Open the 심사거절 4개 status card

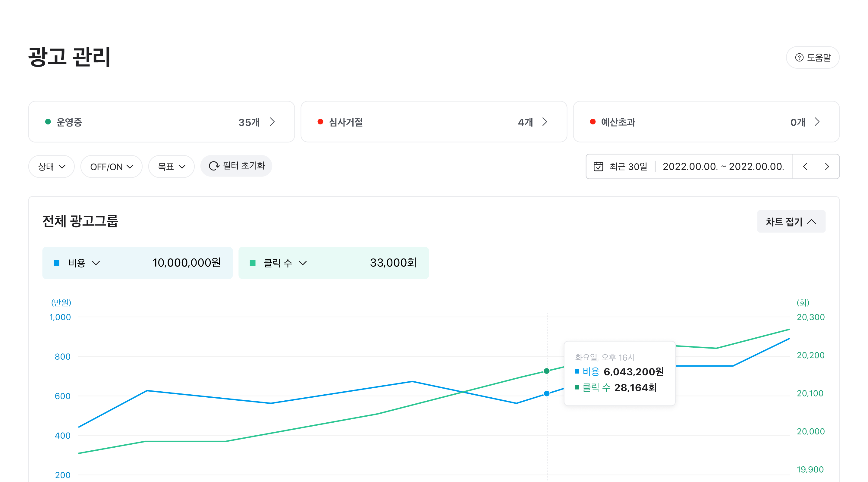tap(434, 122)
